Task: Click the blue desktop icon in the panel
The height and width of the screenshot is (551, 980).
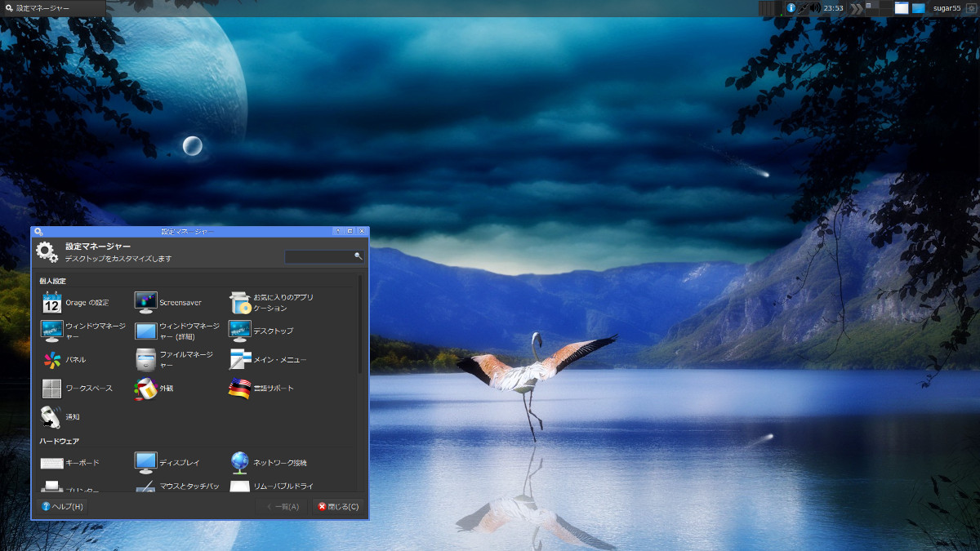Action: coord(918,8)
